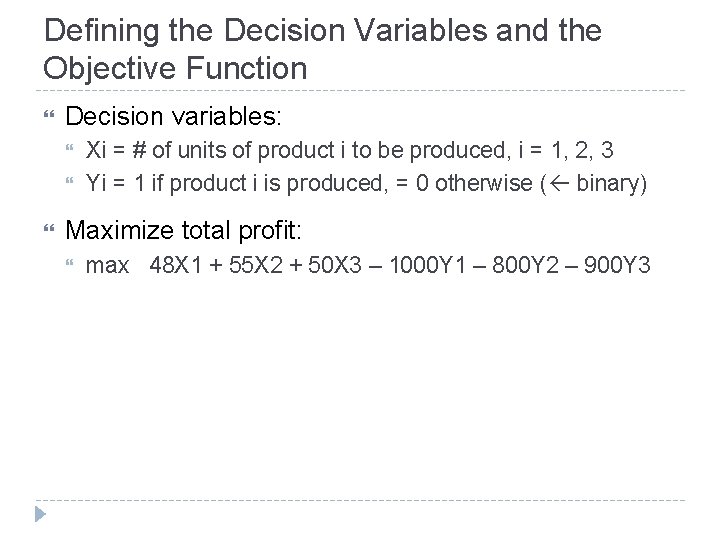The height and width of the screenshot is (540, 720).
Task: Click the blue triangle at slide bottom-left
Action: [x=39, y=516]
